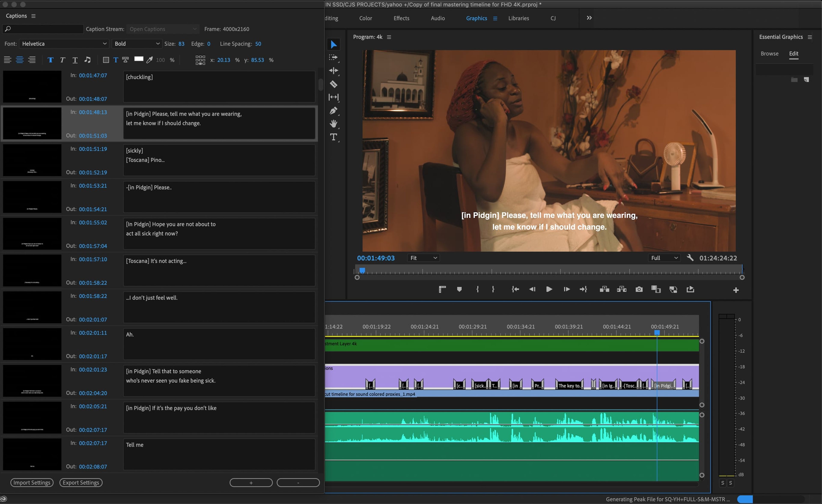Click the white caption color swatch

(138, 59)
